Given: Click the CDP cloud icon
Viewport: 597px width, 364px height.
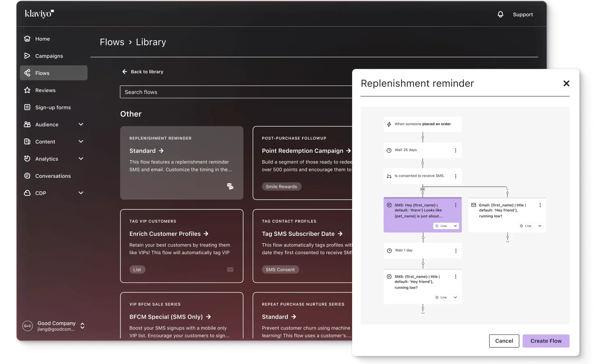Looking at the screenshot, I should [27, 193].
